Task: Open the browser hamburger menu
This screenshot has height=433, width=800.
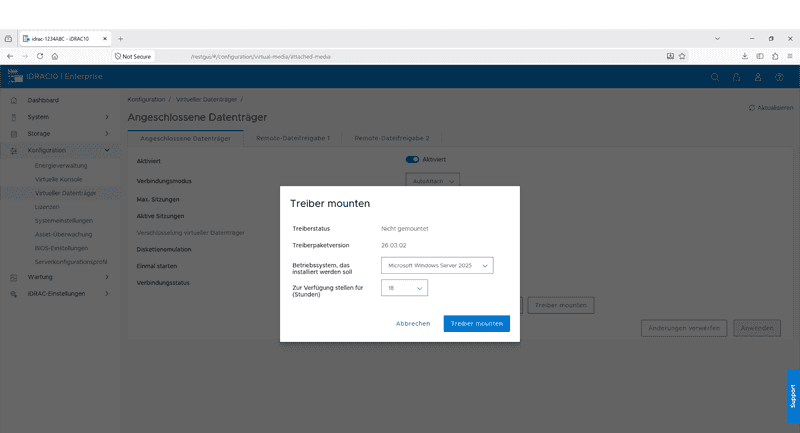Action: point(790,56)
